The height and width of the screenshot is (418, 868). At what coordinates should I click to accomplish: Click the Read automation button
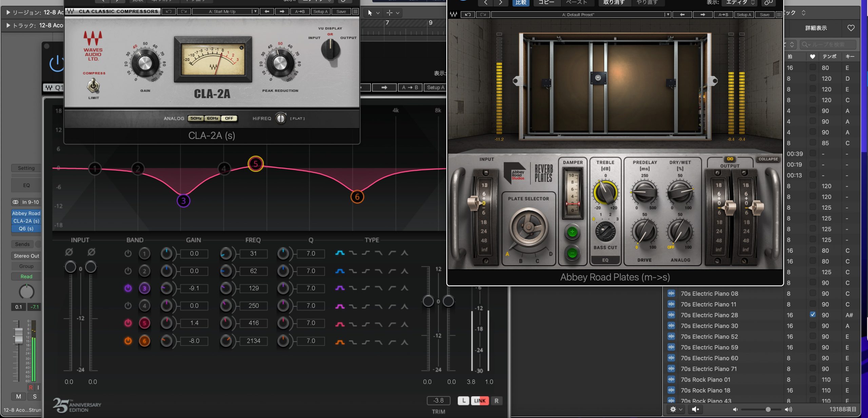point(26,276)
